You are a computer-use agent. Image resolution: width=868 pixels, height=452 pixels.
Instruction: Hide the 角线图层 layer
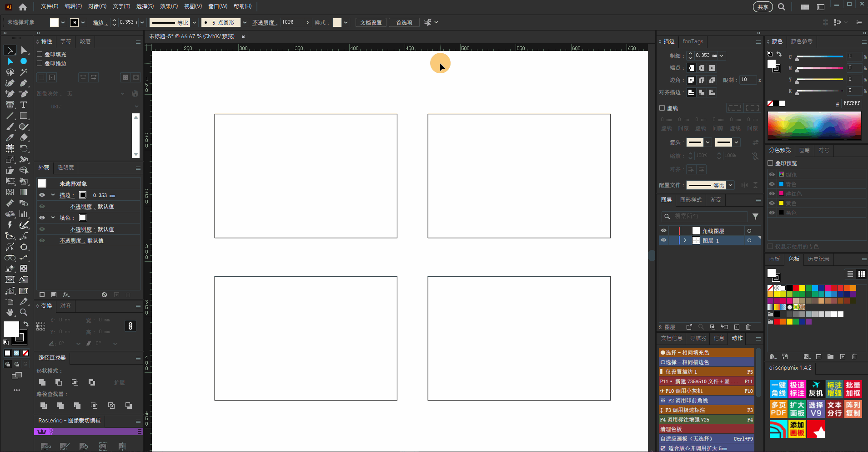663,231
